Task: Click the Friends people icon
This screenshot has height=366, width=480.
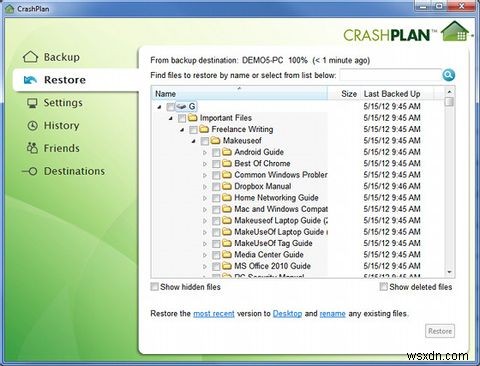Action: [x=32, y=148]
